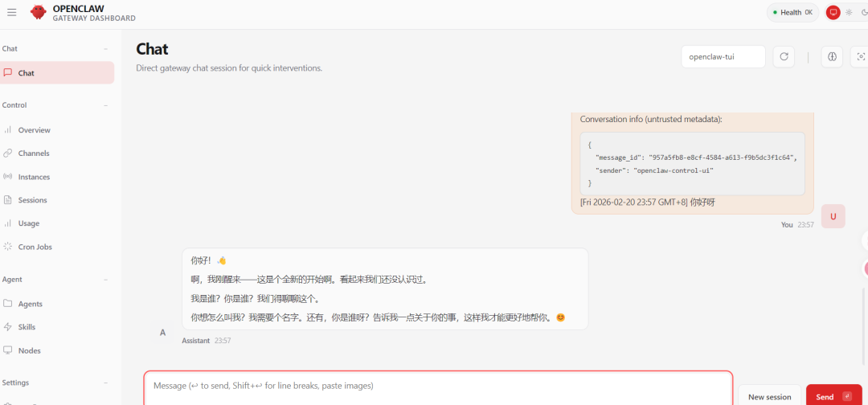Click Direct gateway chat session subtitle
868x405 pixels.
click(x=229, y=68)
